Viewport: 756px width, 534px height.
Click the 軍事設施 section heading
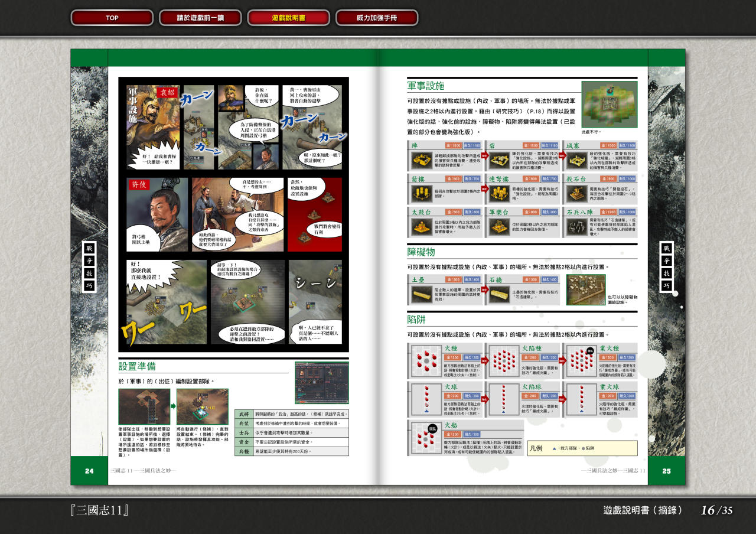coord(425,86)
